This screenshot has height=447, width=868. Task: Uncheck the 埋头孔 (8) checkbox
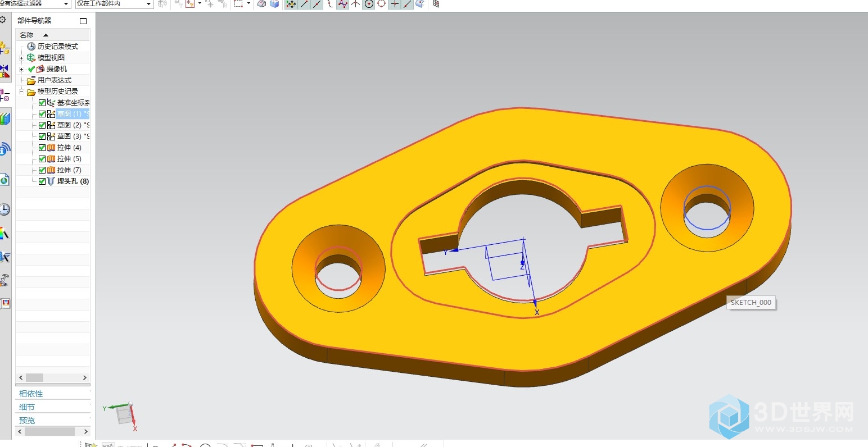click(42, 181)
